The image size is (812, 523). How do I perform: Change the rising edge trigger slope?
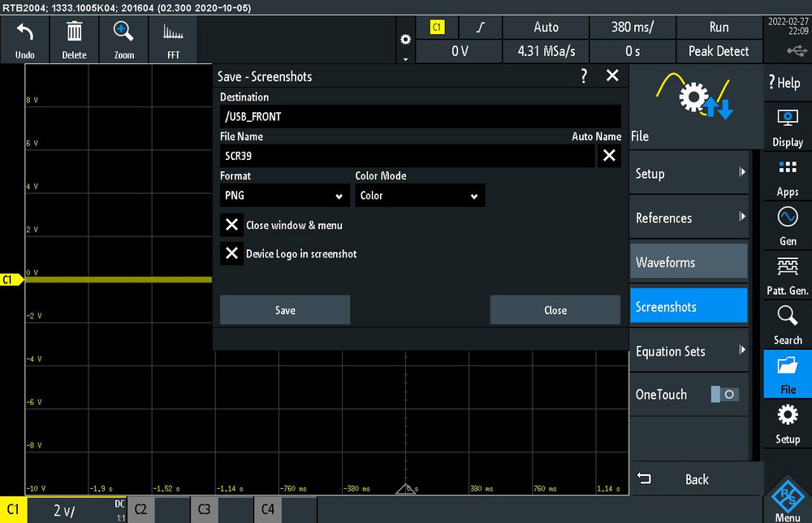point(481,28)
